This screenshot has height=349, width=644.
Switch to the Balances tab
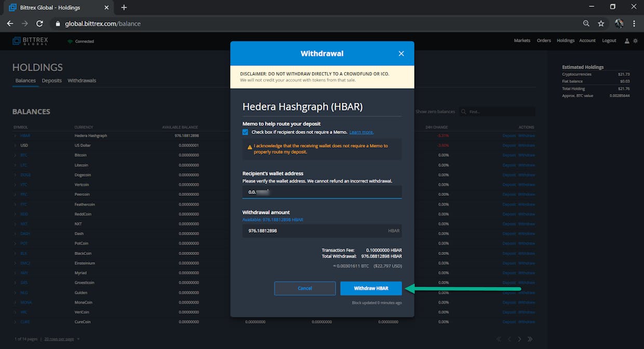point(25,80)
